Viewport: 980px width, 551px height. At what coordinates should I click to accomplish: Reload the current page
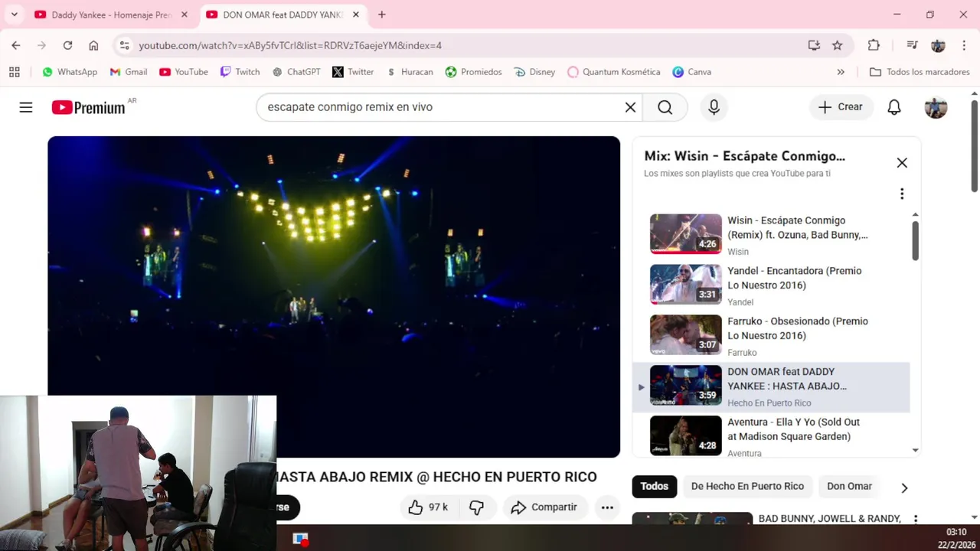[x=67, y=45]
